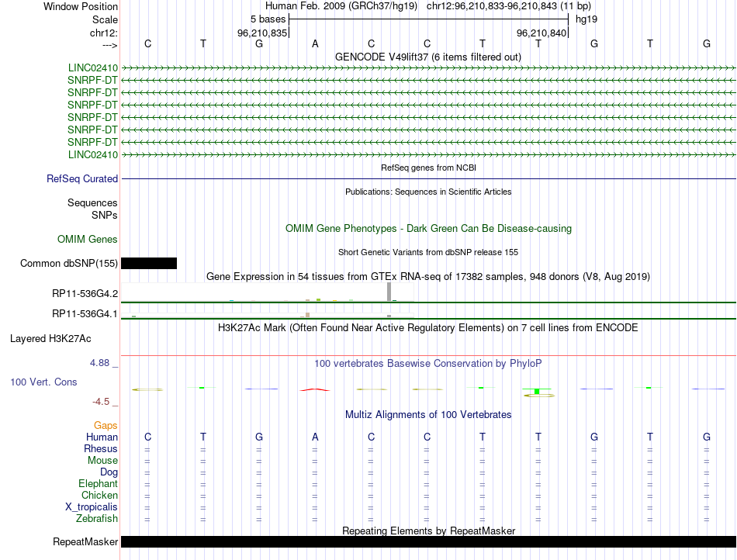This screenshot has width=737, height=560.
Task: Select the Window Position label
Action: click(81, 6)
